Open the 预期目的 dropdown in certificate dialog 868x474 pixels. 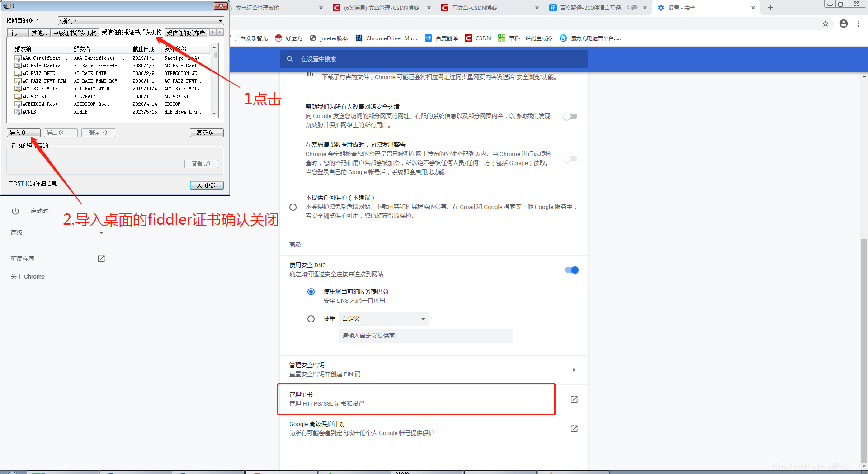pos(220,20)
